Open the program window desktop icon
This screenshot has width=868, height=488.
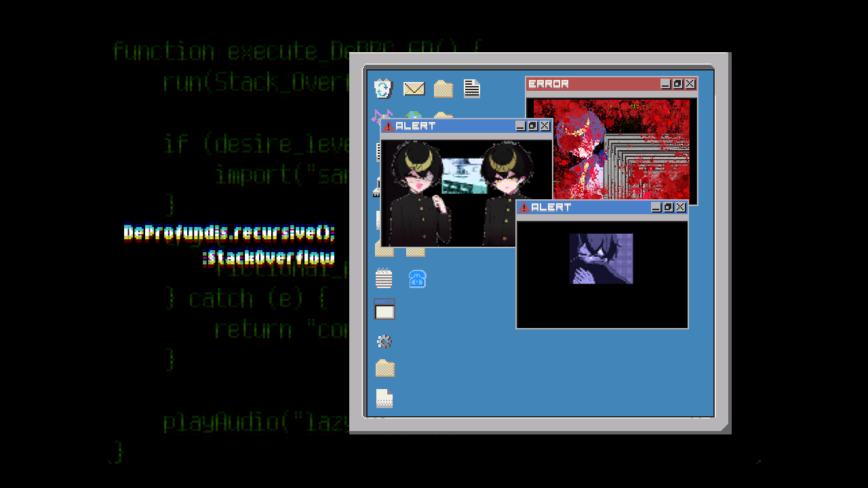point(384,309)
